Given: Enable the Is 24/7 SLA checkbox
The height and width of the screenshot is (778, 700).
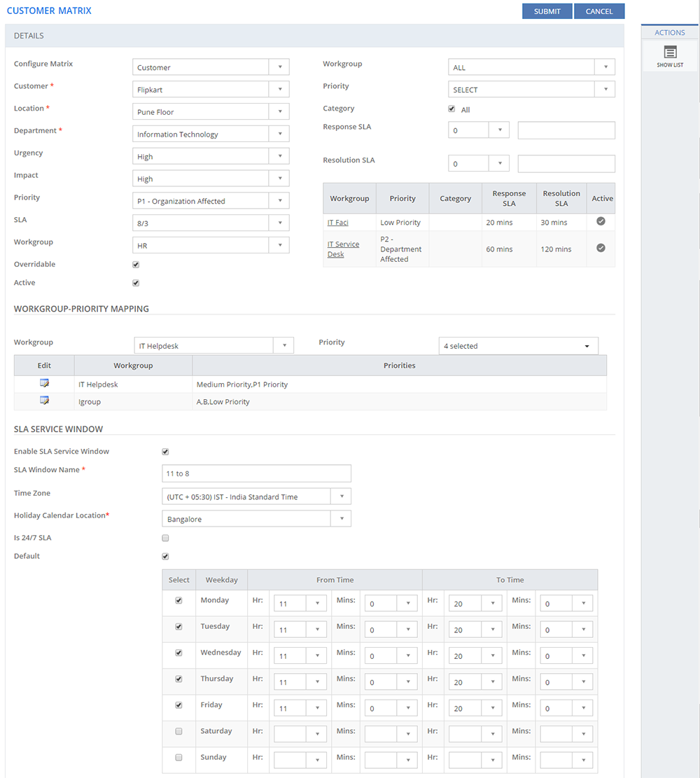Looking at the screenshot, I should pos(165,539).
